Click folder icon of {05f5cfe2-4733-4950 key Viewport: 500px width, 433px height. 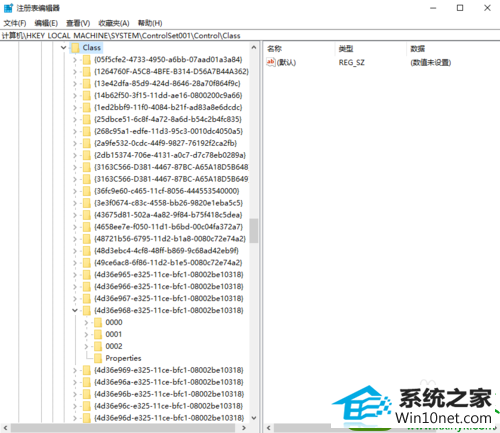(x=87, y=60)
